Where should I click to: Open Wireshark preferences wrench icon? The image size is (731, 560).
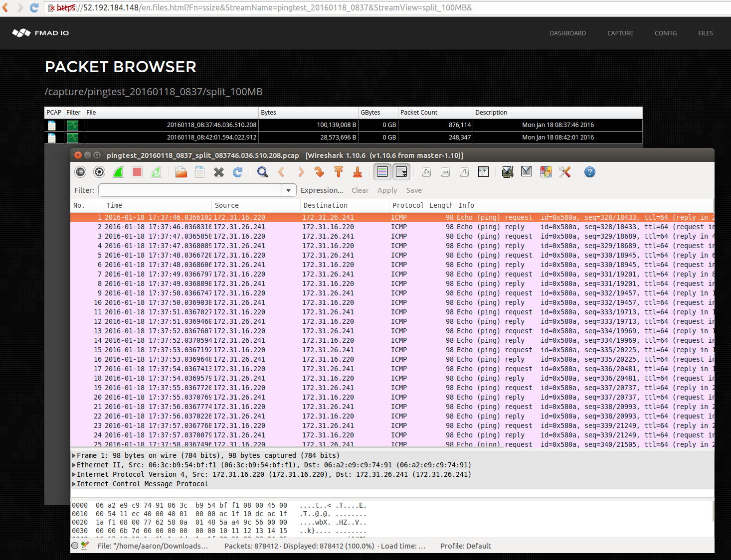coord(564,172)
